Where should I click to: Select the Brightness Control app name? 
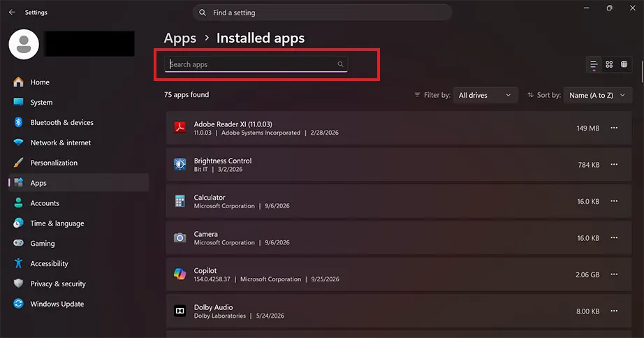tap(223, 161)
